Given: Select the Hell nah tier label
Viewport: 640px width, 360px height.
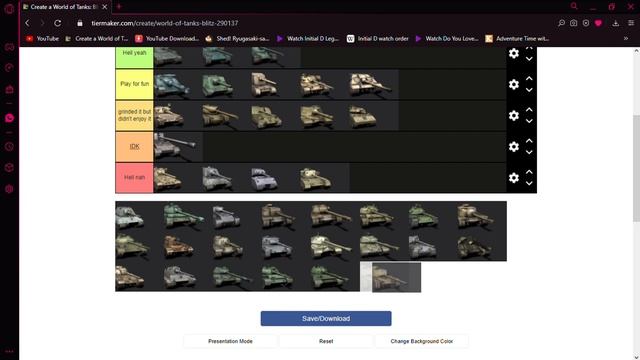Looking at the screenshot, I should pos(134,178).
